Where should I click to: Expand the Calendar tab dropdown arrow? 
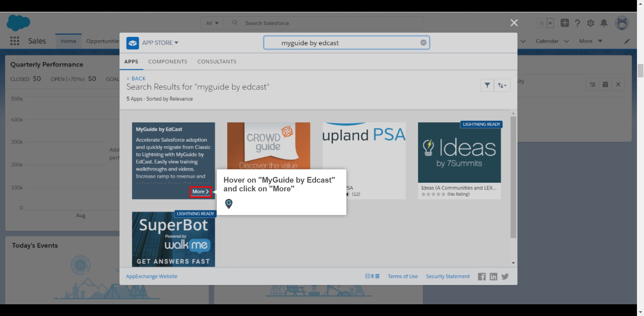pos(567,41)
